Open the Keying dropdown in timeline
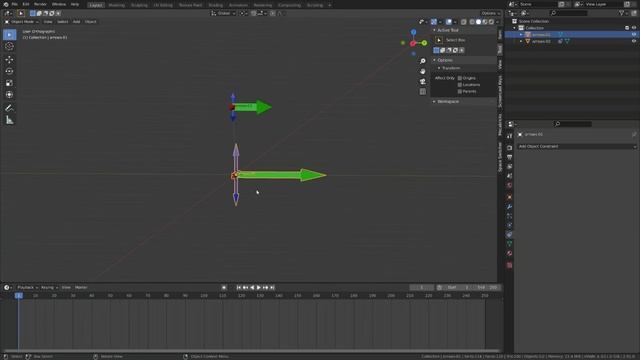 click(x=49, y=287)
